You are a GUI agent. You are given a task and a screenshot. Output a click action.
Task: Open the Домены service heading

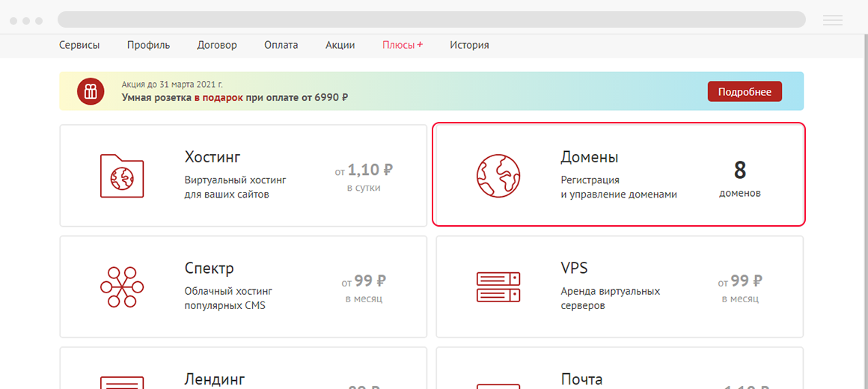click(x=590, y=157)
